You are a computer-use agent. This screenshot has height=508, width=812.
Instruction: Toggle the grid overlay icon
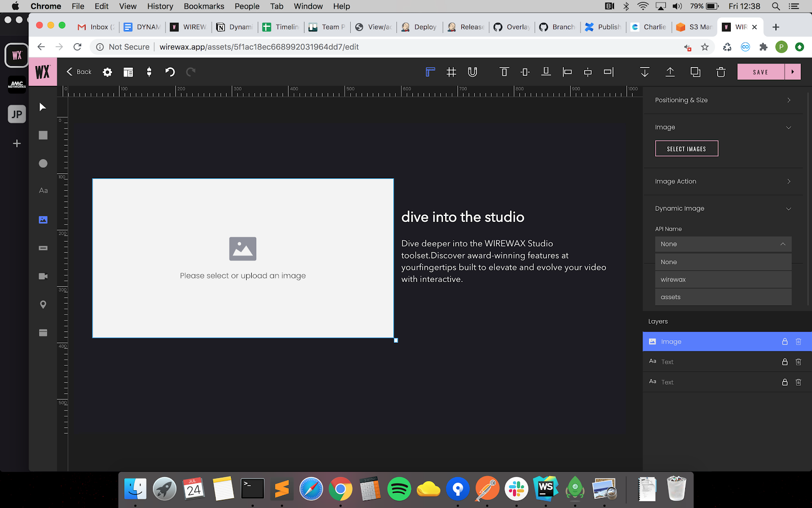click(451, 72)
